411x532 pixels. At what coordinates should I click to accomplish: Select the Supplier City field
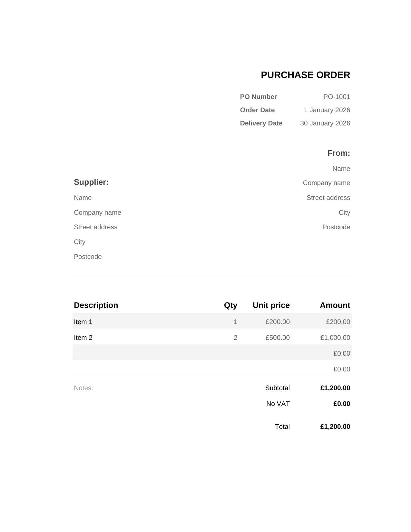point(80,242)
